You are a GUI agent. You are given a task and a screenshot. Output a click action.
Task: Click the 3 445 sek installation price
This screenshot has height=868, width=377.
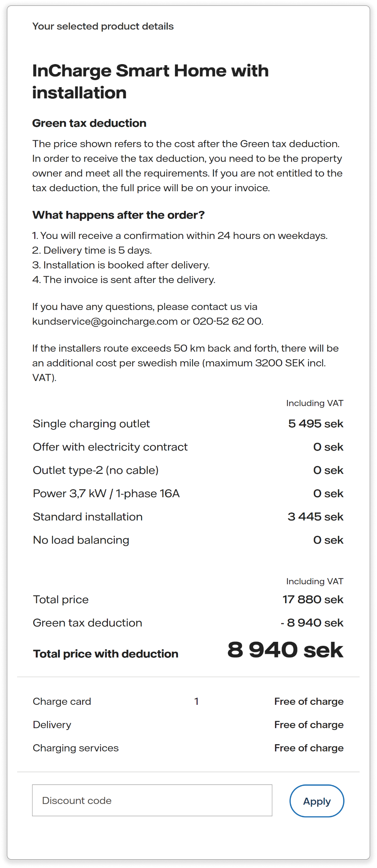click(315, 517)
